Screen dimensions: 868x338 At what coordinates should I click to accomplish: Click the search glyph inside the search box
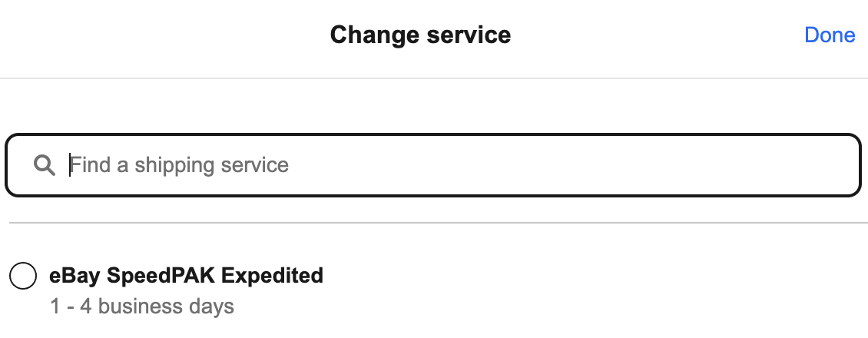(x=45, y=165)
